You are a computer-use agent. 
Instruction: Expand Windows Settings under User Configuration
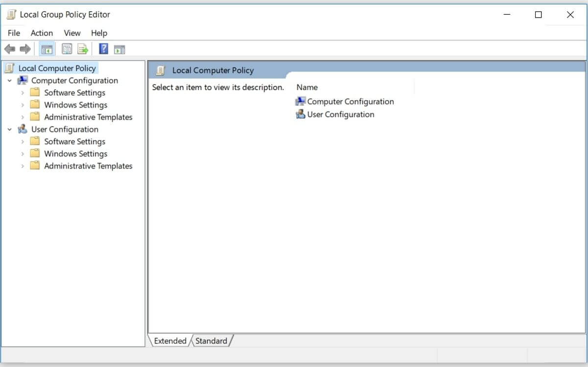pos(22,153)
